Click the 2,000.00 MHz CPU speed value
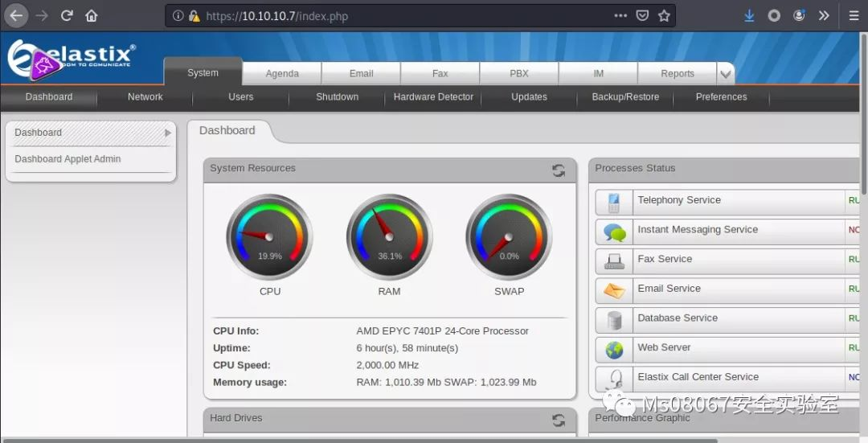The width and height of the screenshot is (868, 443). (x=387, y=366)
